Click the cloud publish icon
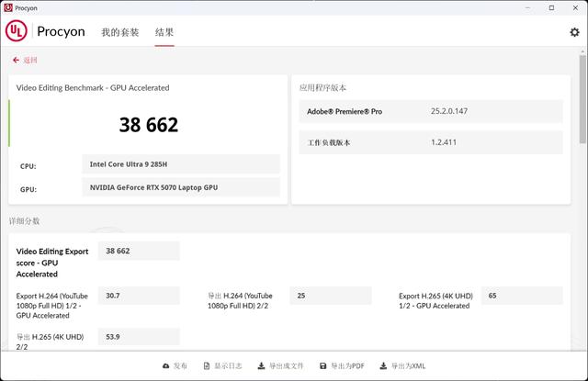 (x=165, y=365)
